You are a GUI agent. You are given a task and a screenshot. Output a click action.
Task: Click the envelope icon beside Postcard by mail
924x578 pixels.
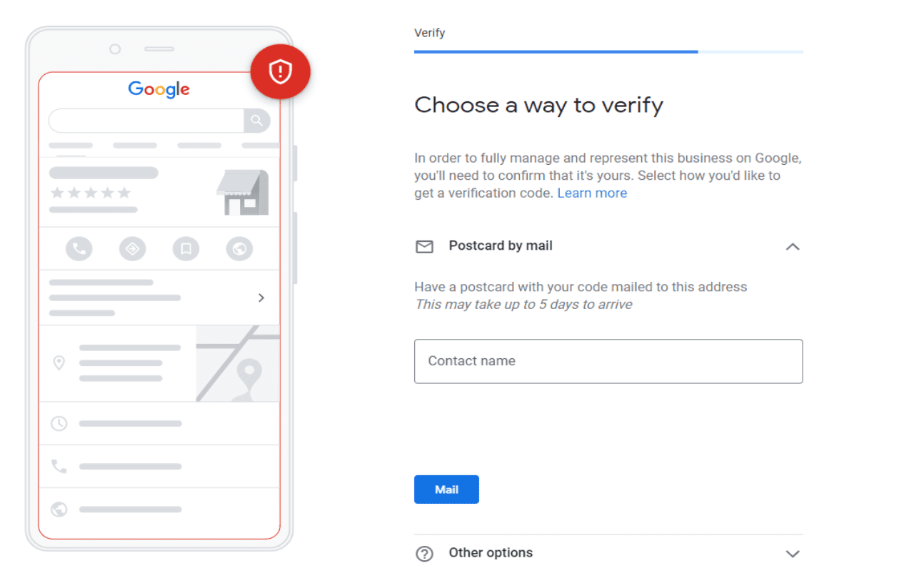coord(424,245)
